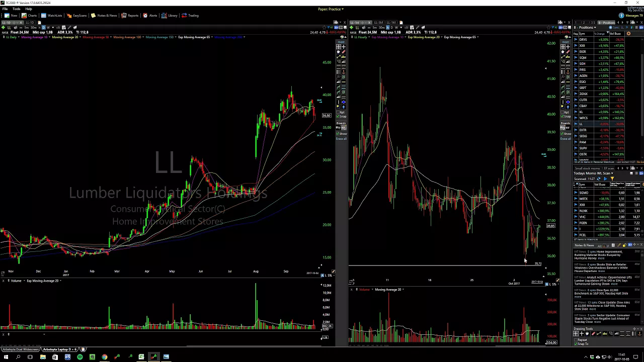Select the blue up-arrow drawing tool in right toolbar
The image size is (644, 362).
(568, 107)
